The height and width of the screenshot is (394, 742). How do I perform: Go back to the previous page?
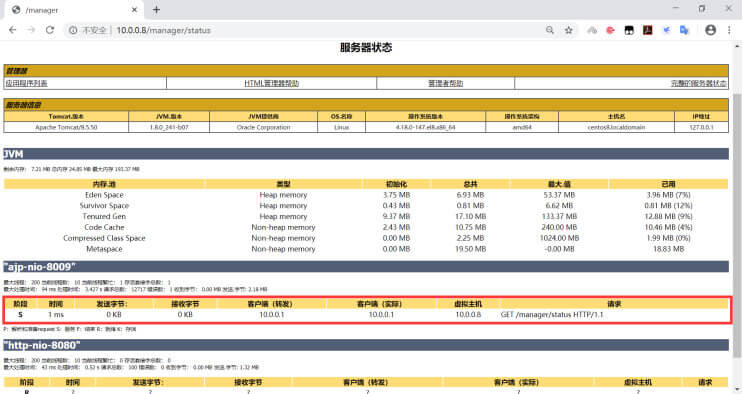click(13, 30)
